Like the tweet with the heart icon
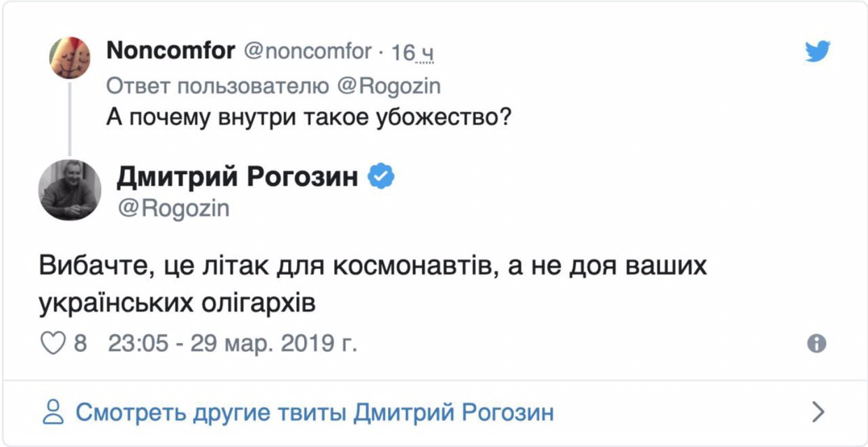This screenshot has width=868, height=447. [x=52, y=344]
